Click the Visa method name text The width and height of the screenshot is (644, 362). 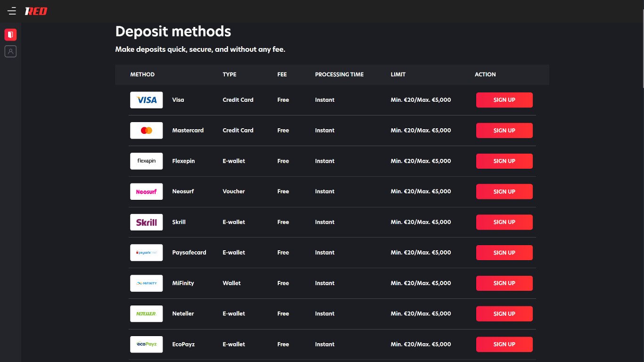click(x=178, y=100)
